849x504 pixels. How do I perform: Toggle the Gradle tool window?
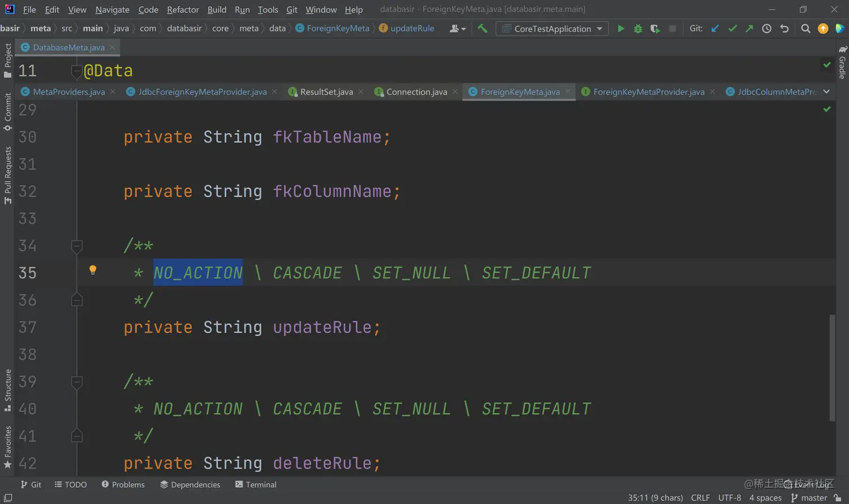pyautogui.click(x=842, y=62)
